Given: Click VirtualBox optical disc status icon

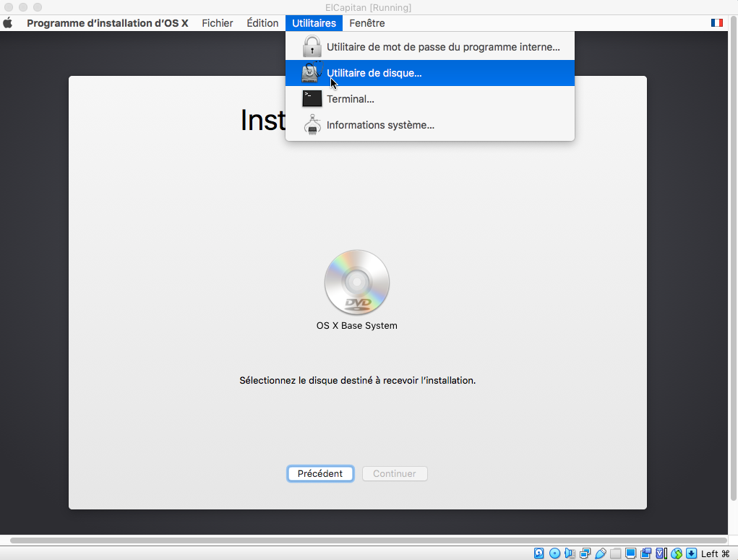Looking at the screenshot, I should 554,553.
